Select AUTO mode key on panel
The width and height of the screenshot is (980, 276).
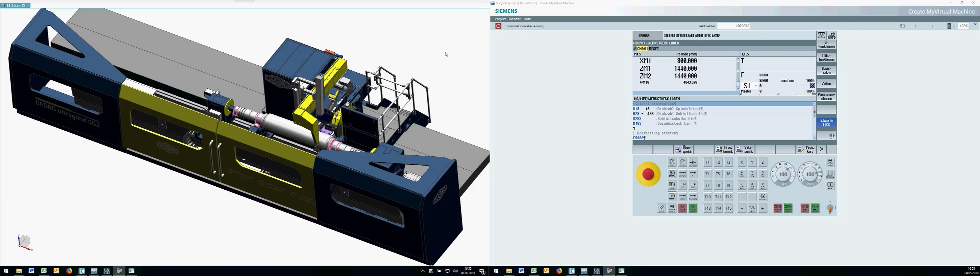pyautogui.click(x=672, y=197)
